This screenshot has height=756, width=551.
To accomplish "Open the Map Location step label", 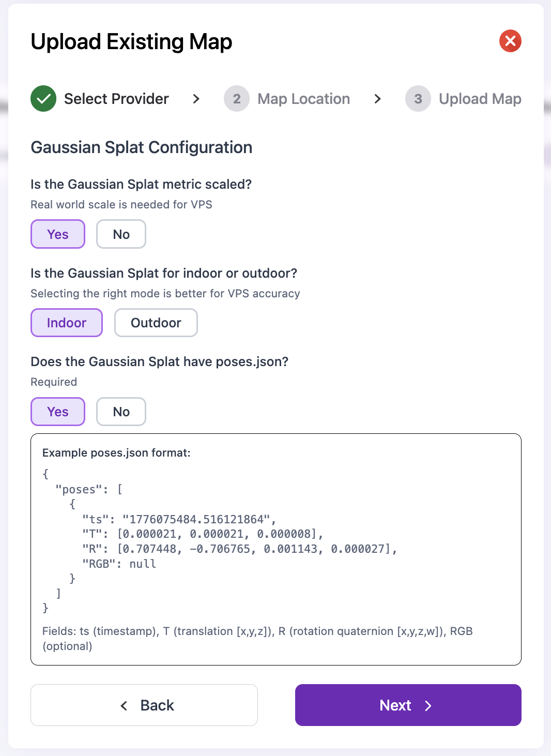I will click(303, 99).
